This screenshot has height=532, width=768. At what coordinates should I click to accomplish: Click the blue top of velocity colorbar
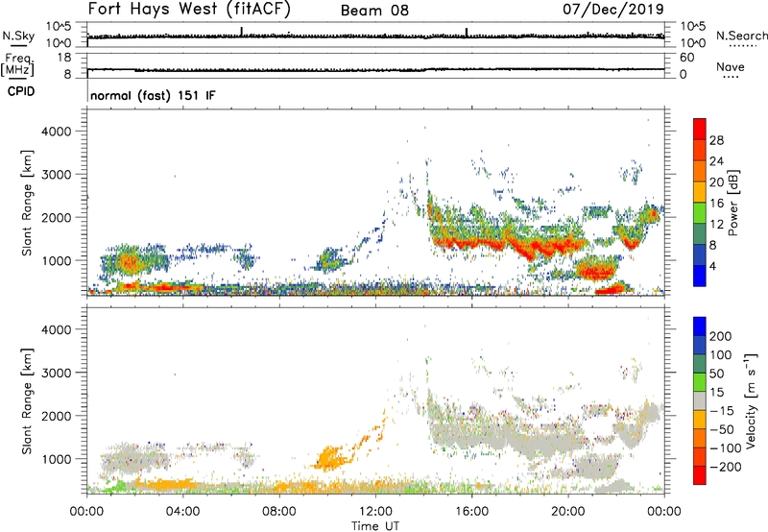point(700,326)
